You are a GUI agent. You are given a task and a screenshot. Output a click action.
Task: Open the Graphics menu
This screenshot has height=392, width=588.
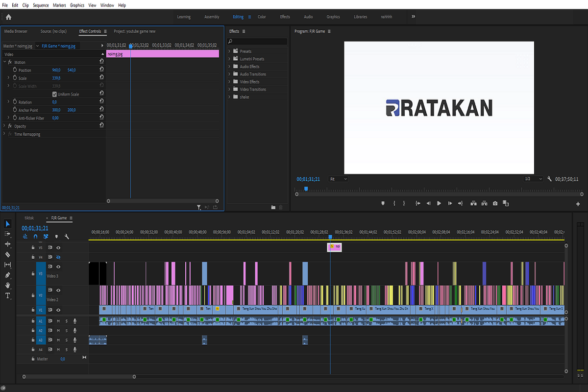77,5
